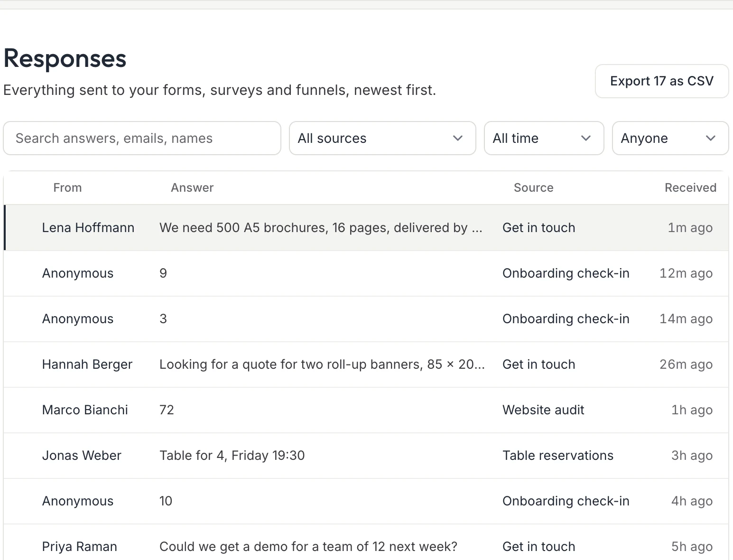The width and height of the screenshot is (733, 560).
Task: Click Onboarding check-in in the 4h ago row
Action: point(566,501)
